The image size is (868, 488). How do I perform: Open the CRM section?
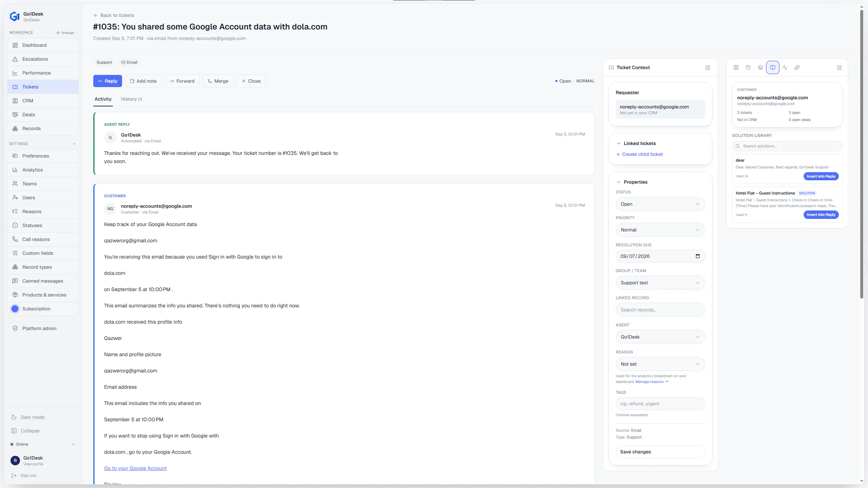click(43, 101)
